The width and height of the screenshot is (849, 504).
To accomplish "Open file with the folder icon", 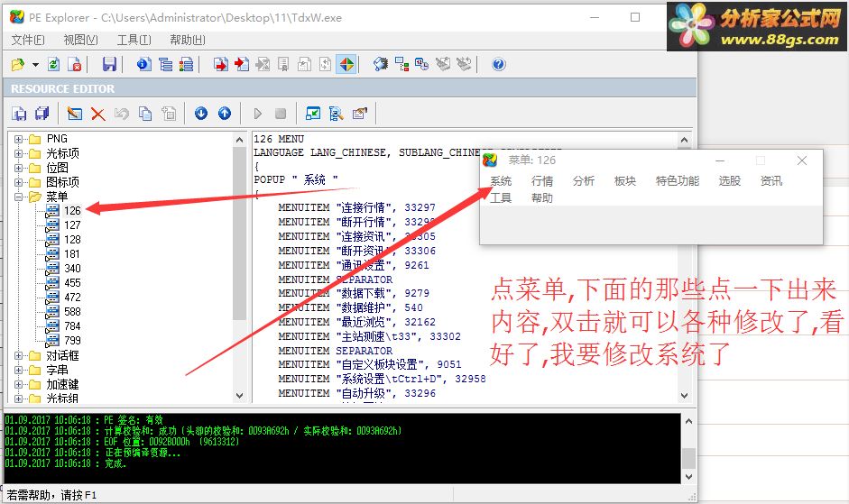I will pyautogui.click(x=18, y=64).
